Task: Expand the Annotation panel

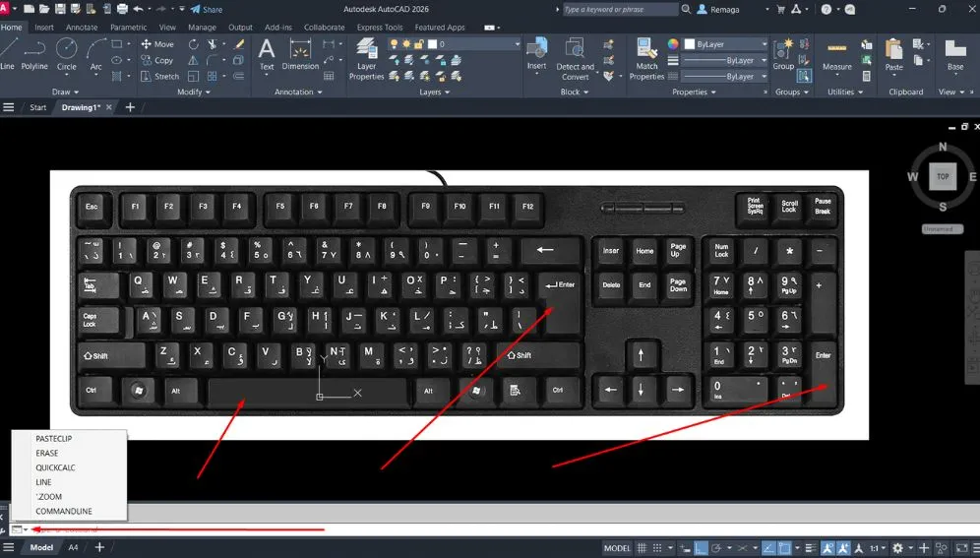Action: 298,92
